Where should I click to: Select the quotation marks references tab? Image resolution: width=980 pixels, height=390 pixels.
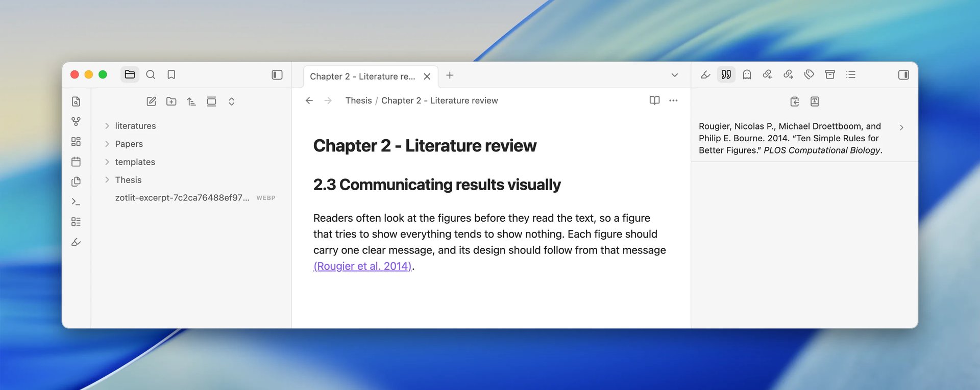click(x=726, y=74)
